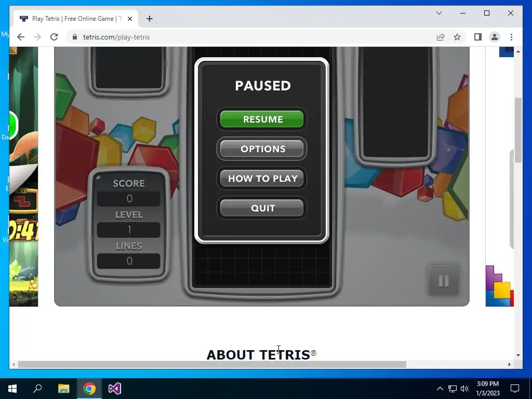Open Chrome three-dot menu
This screenshot has height=399, width=532.
point(511,37)
